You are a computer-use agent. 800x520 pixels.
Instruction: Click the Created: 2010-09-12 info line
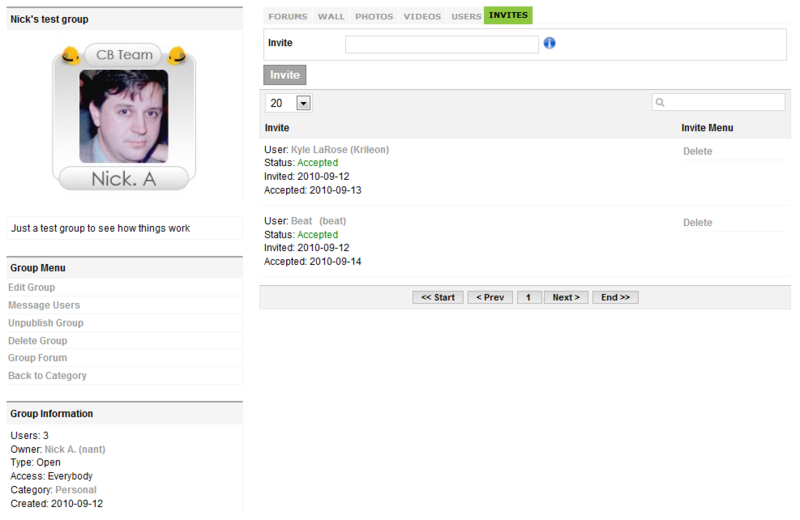tap(57, 504)
